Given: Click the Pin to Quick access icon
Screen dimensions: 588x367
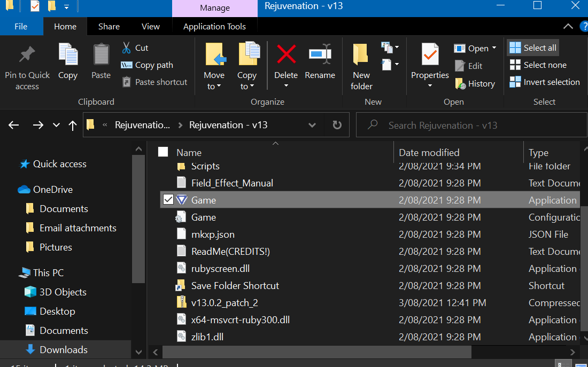Looking at the screenshot, I should click(27, 54).
